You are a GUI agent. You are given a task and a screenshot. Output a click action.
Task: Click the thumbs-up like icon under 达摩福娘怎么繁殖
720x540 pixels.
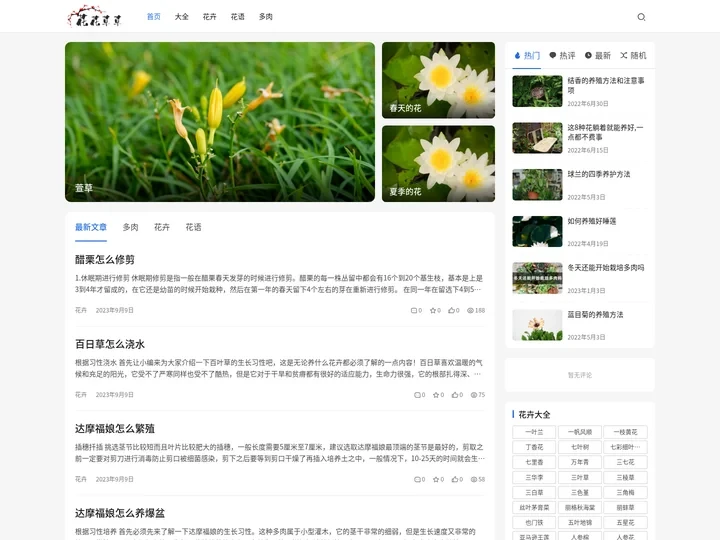(455, 479)
